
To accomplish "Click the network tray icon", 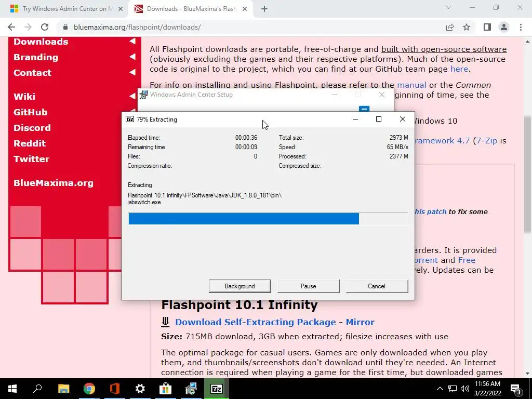I will pyautogui.click(x=453, y=389).
